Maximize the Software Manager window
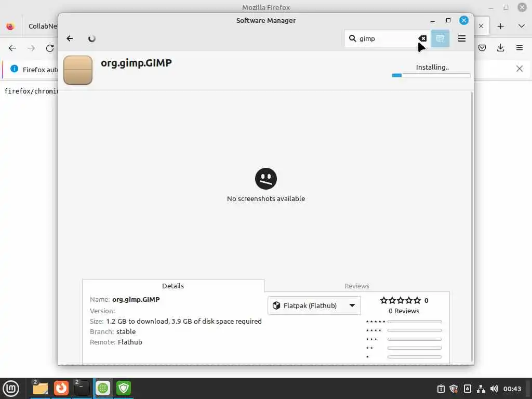This screenshot has width=532, height=399. (448, 20)
